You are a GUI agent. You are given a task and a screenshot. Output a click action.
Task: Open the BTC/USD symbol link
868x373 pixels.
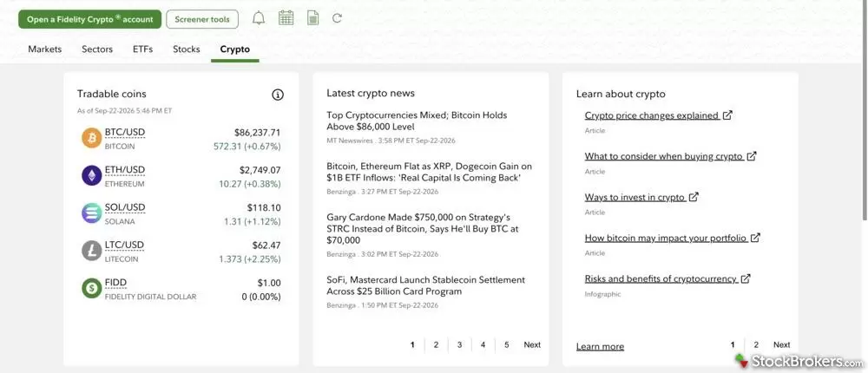[124, 132]
